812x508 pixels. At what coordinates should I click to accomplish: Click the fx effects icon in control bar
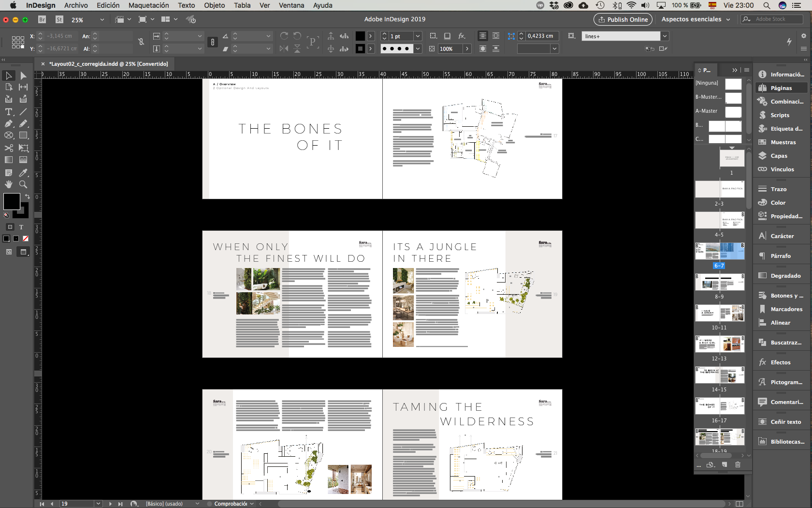[462, 36]
